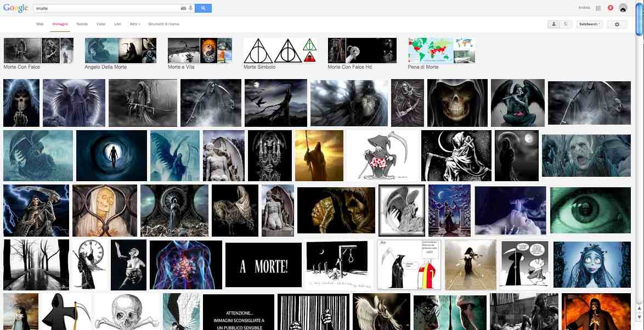Open the Google apps grid
644x330 pixels.
(x=598, y=8)
